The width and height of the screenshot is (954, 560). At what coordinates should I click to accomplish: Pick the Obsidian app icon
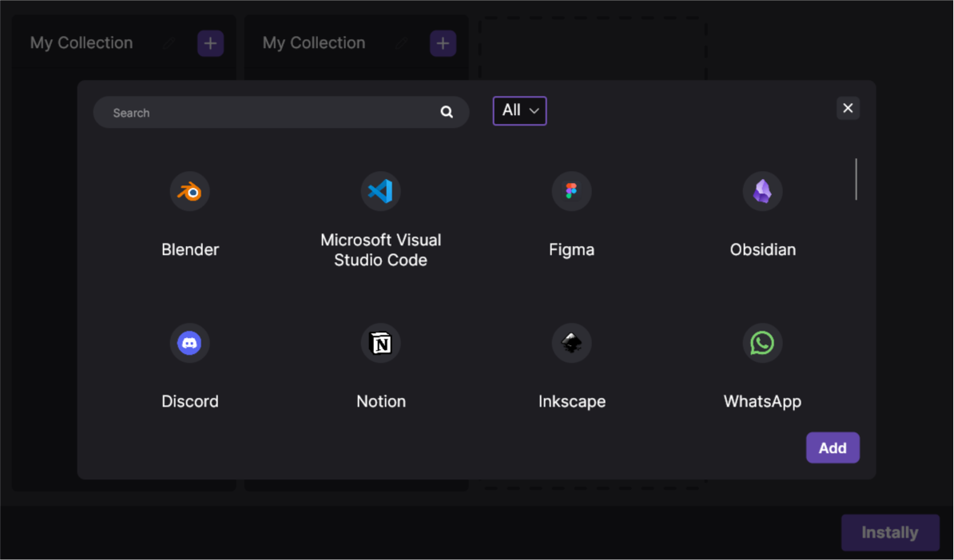(762, 191)
